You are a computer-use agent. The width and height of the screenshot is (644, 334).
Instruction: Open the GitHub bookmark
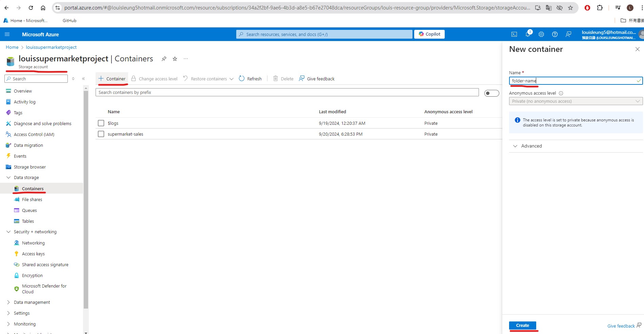[x=69, y=20]
